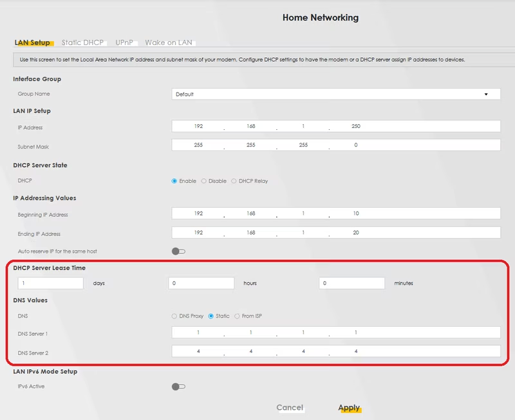Click Beginning IP Address second octet 168
This screenshot has height=420, width=515.
click(x=251, y=214)
